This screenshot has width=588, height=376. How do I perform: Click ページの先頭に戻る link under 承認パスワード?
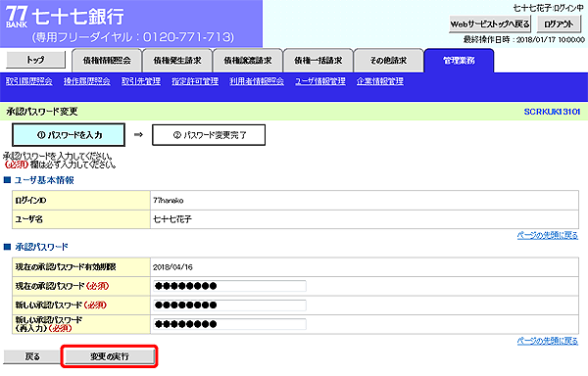coord(548,341)
